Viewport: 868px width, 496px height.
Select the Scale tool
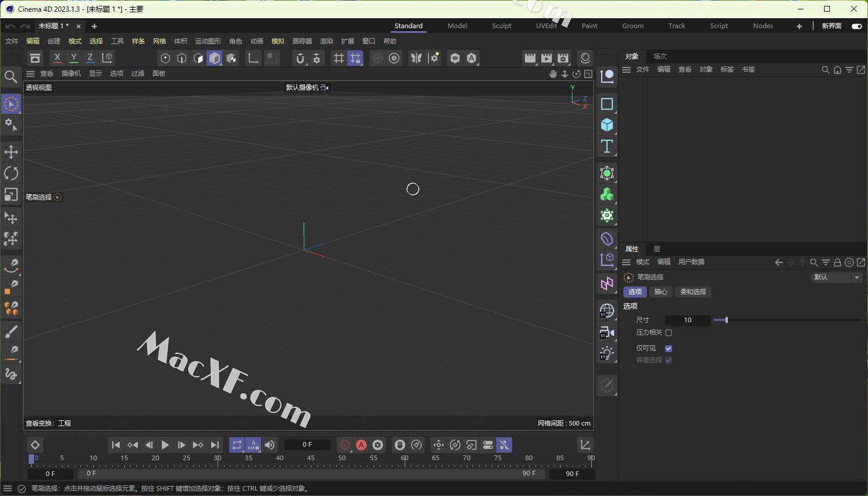tap(11, 194)
